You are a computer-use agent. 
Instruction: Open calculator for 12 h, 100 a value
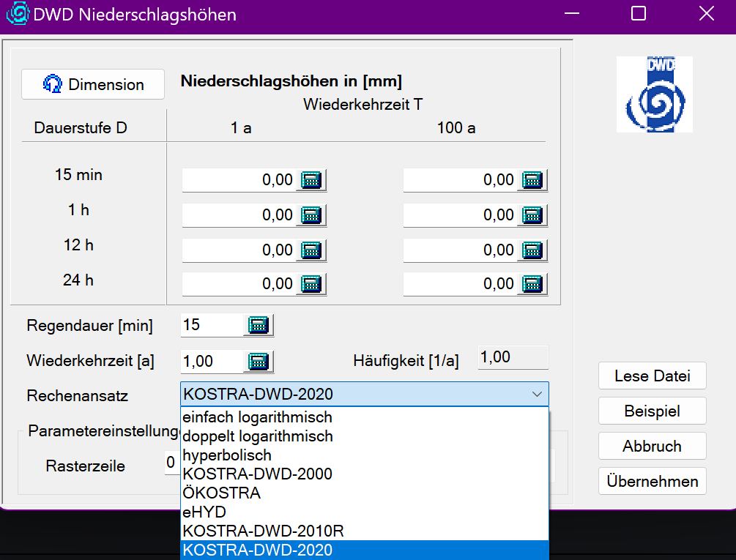tap(532, 250)
